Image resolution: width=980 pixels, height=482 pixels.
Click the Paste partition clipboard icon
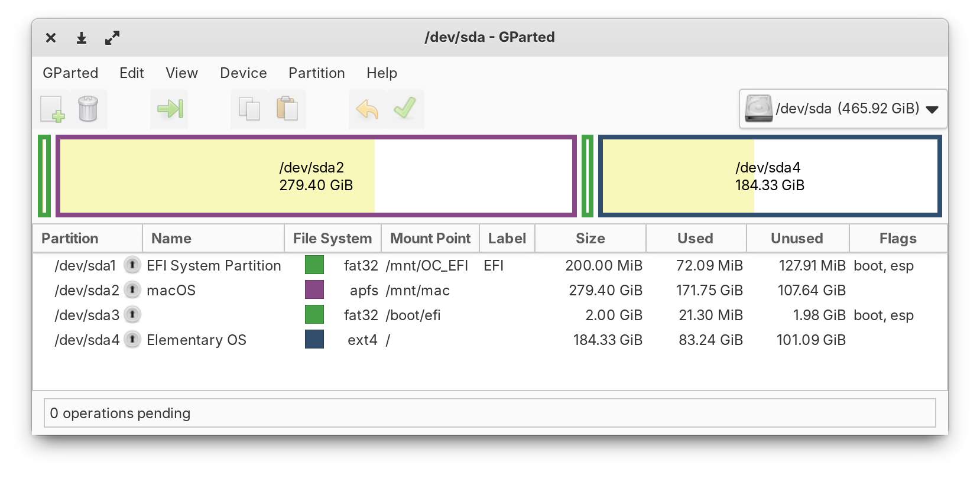[x=287, y=109]
